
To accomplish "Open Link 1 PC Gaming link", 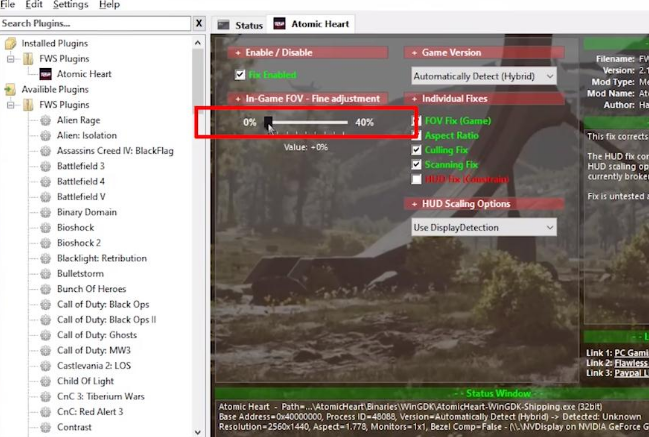I will tap(631, 353).
